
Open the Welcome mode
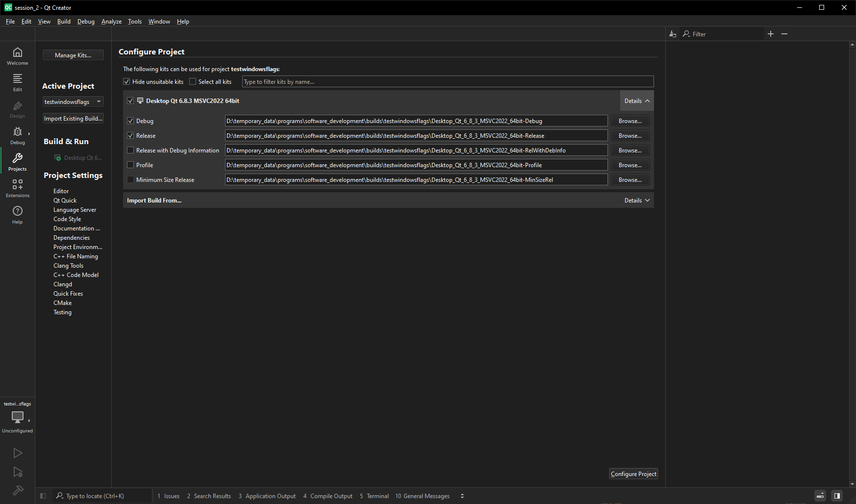pos(18,56)
